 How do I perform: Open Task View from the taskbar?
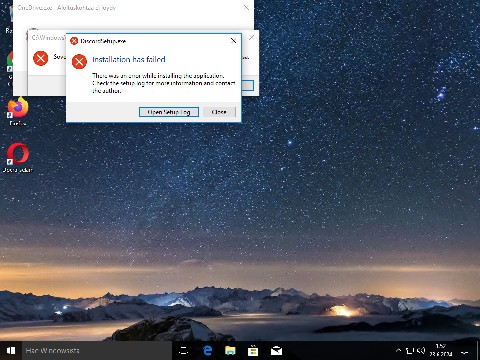(184, 351)
